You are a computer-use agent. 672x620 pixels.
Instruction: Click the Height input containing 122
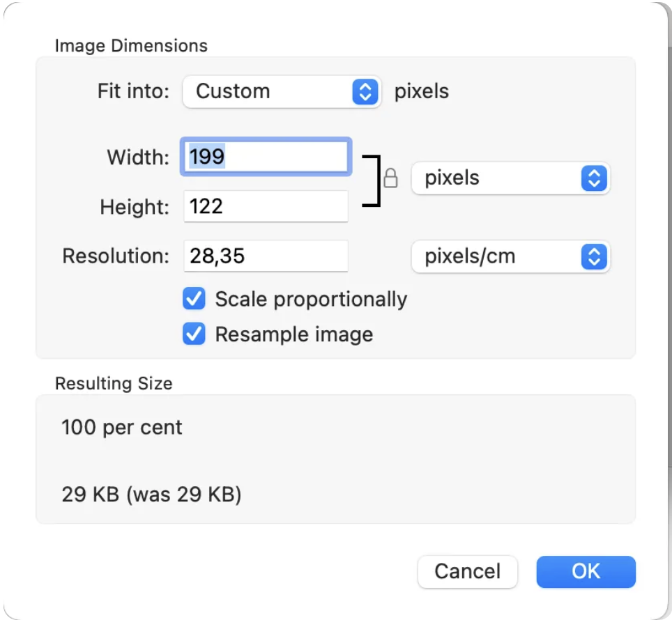coord(265,206)
